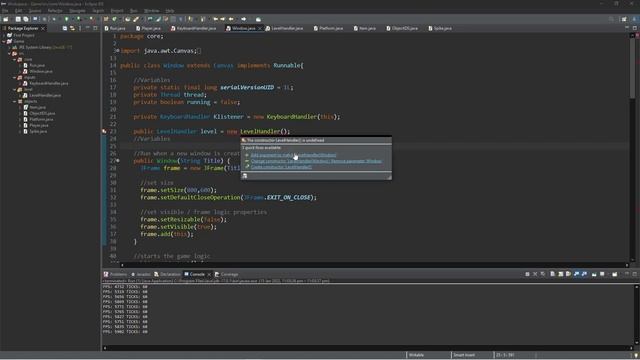
Task: Collapse the Game project tree node
Action: pos(4,41)
